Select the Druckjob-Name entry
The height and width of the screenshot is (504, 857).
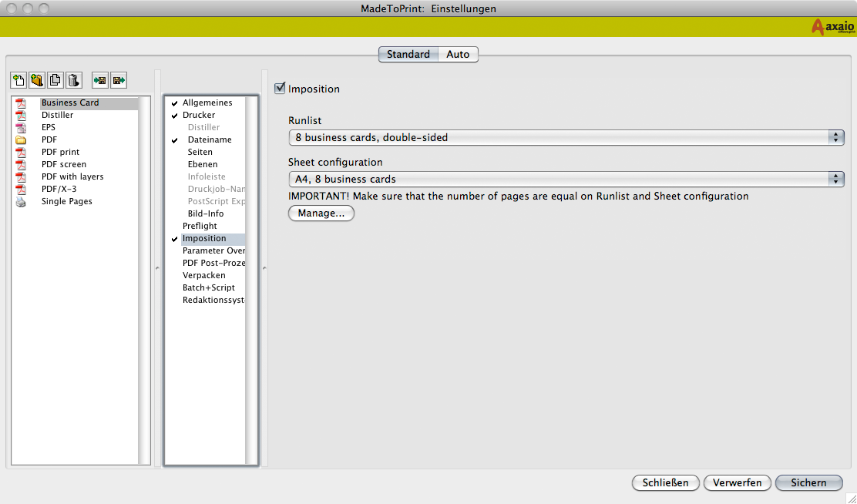(217, 189)
